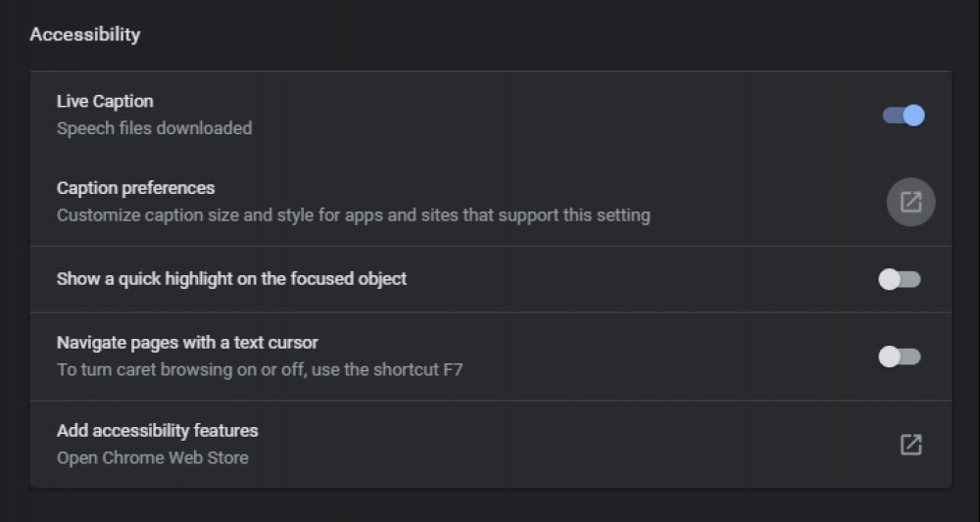Image resolution: width=980 pixels, height=522 pixels.
Task: Click 'Chrome Web Store' words in bottom row
Action: [175, 457]
